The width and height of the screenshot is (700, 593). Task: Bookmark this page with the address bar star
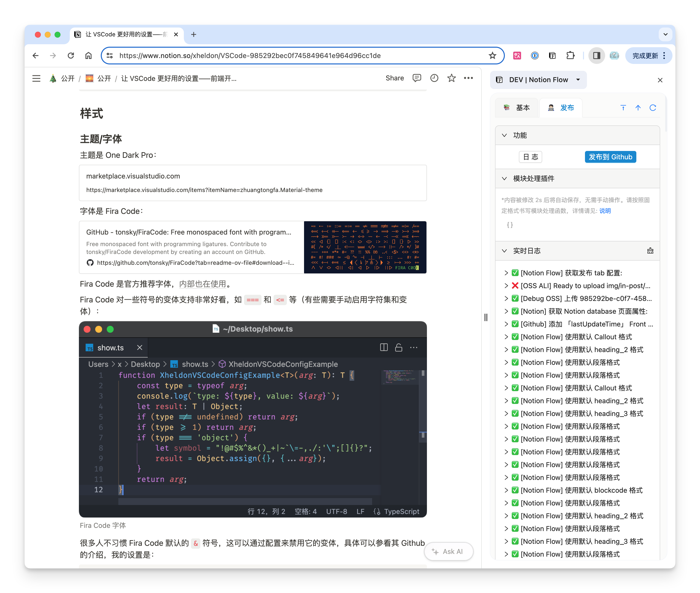click(x=492, y=56)
